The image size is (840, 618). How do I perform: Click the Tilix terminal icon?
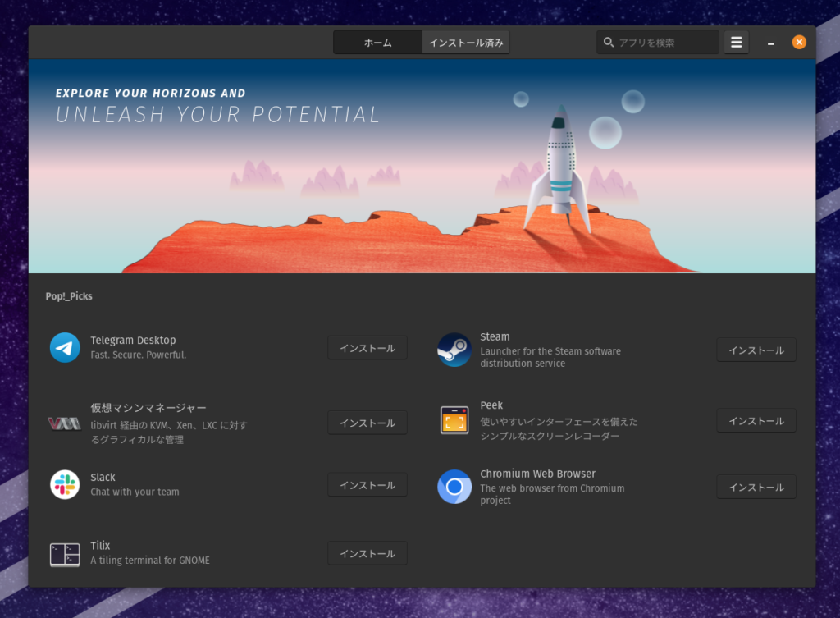point(65,554)
